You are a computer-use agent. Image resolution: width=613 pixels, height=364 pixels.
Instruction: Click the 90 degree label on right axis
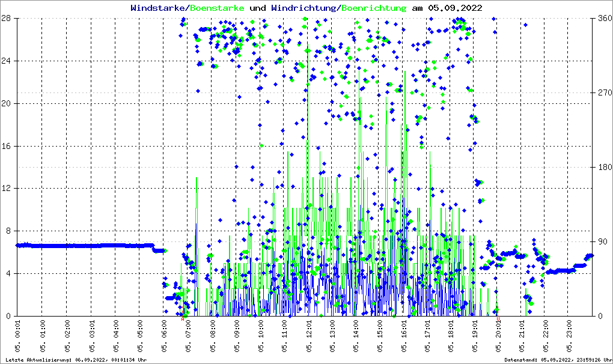pyautogui.click(x=602, y=241)
